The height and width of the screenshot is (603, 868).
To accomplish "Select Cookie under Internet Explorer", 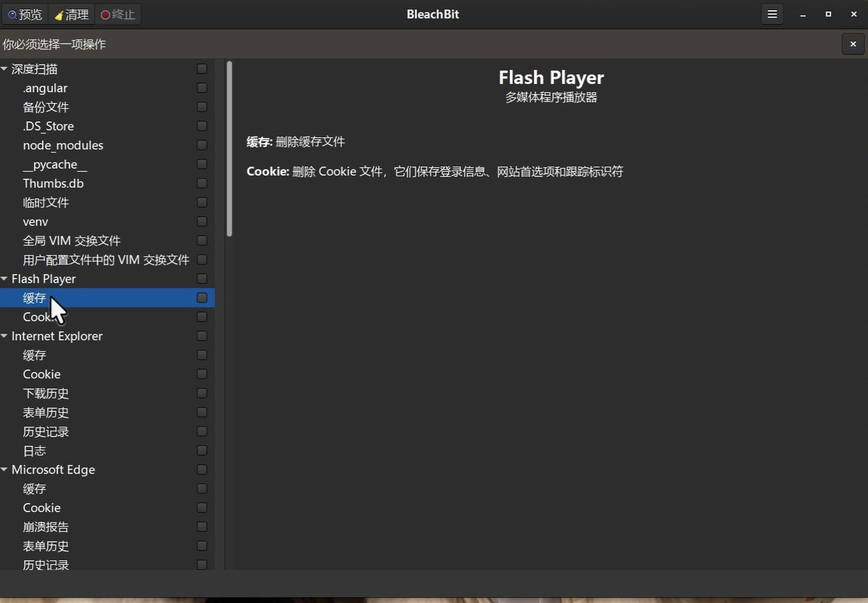I will [107, 374].
